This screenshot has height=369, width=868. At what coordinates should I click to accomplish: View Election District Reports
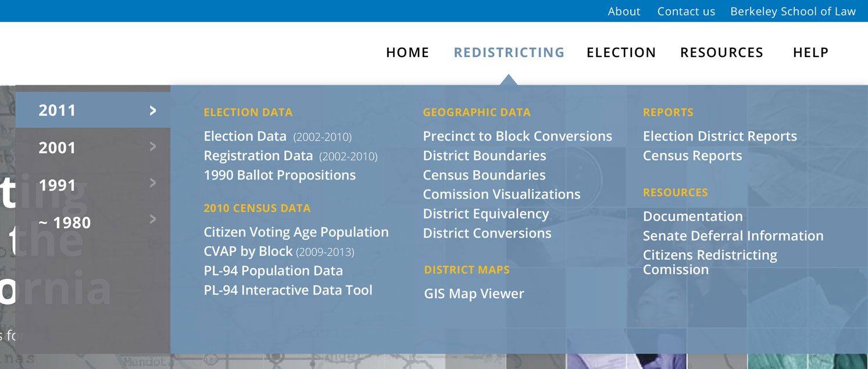pos(720,137)
